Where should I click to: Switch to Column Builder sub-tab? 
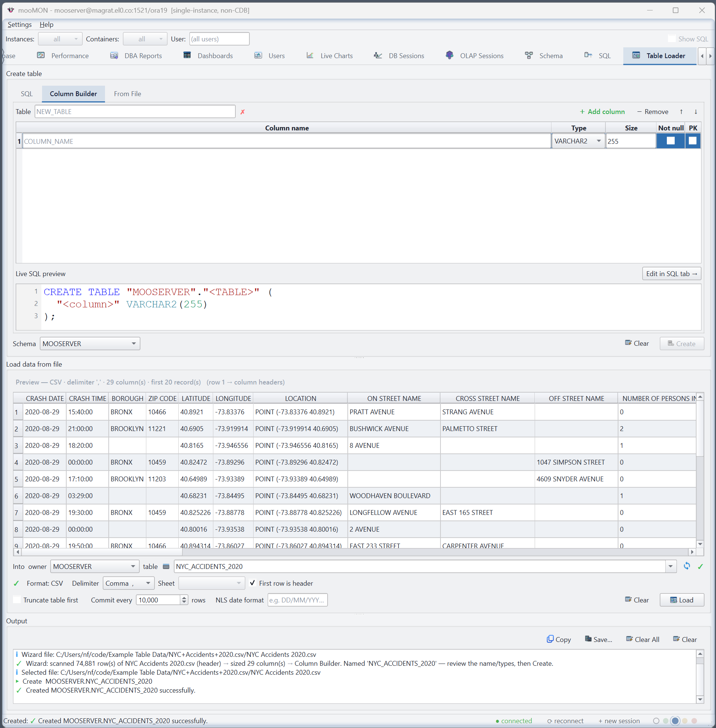[x=73, y=94]
